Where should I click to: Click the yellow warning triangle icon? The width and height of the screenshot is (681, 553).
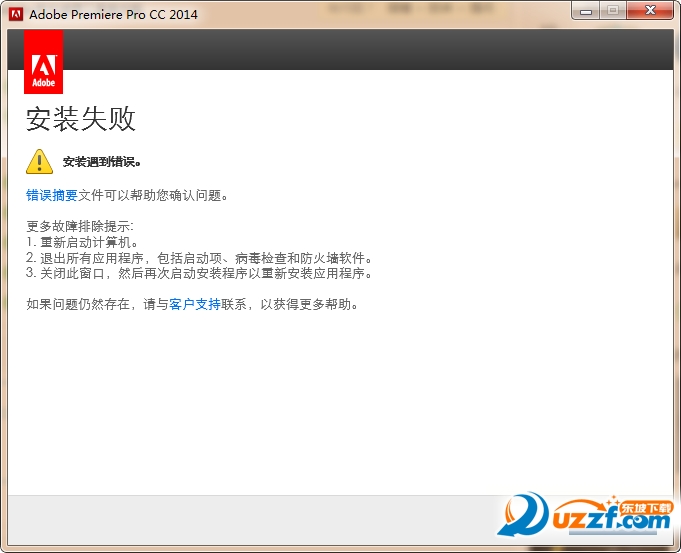pos(40,162)
